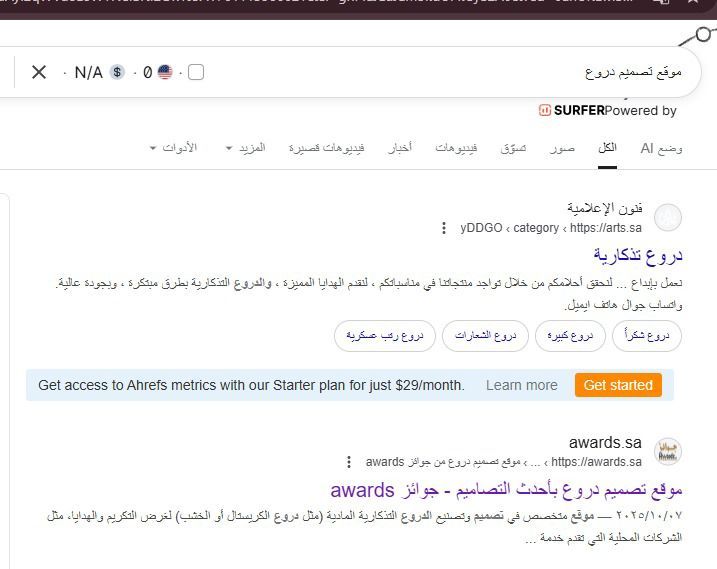The image size is (717, 569).
Task: Open the الأدوات (Tools) dropdown
Action: coord(173,148)
